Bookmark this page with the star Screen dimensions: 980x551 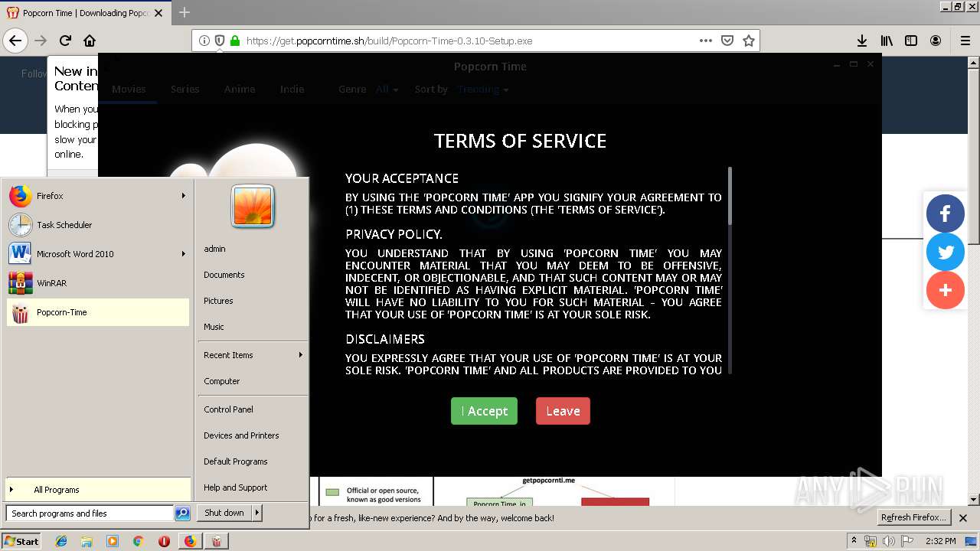coord(749,41)
